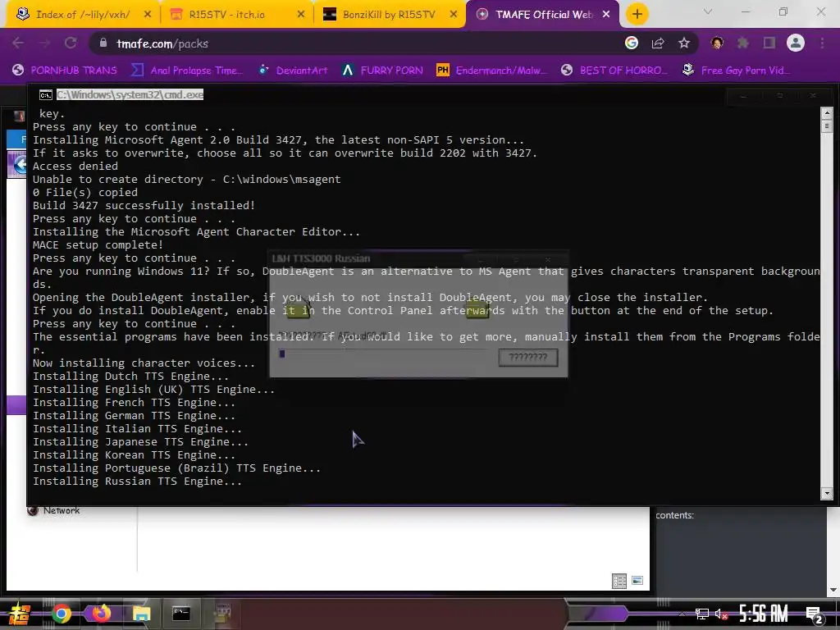Click the Google icon in the address bar
Screen dimensions: 840x630
(632, 43)
